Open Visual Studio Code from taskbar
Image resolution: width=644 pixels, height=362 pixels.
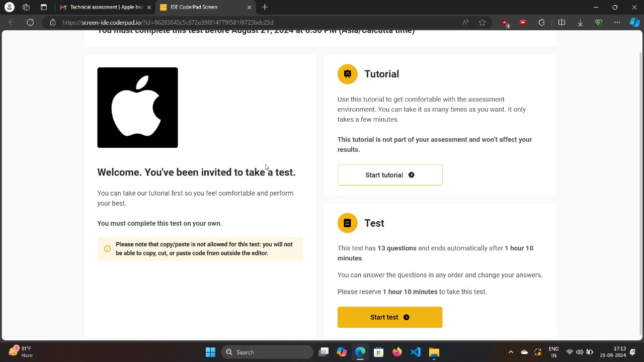coord(415,352)
